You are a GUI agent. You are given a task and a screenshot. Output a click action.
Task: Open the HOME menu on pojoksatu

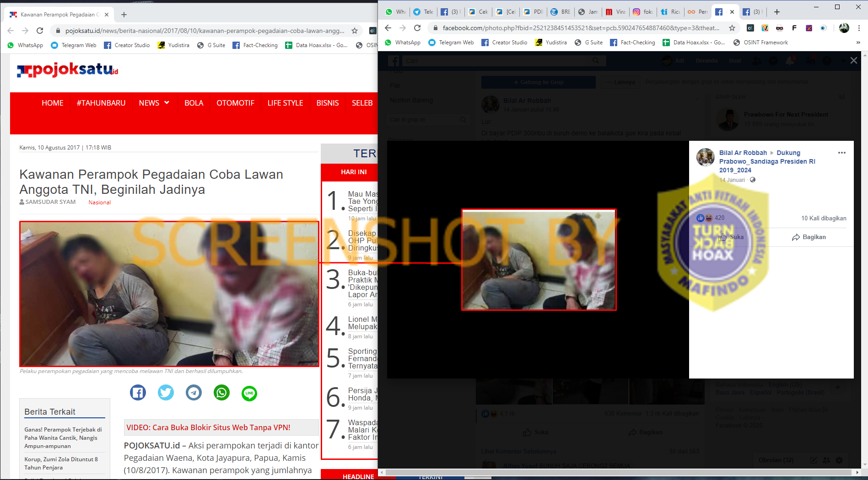click(53, 103)
